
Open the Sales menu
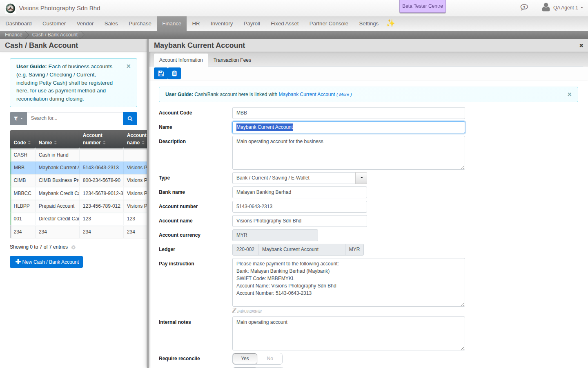pyautogui.click(x=111, y=24)
